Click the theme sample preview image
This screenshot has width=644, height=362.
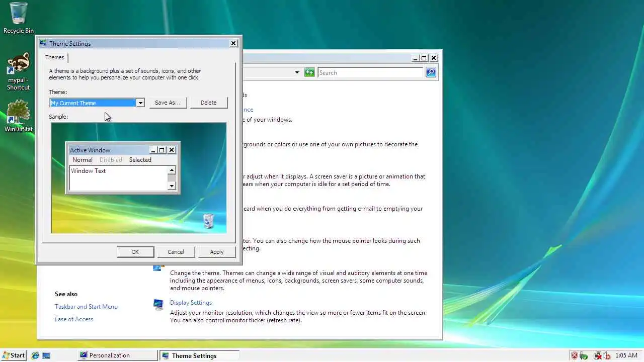pos(139,178)
